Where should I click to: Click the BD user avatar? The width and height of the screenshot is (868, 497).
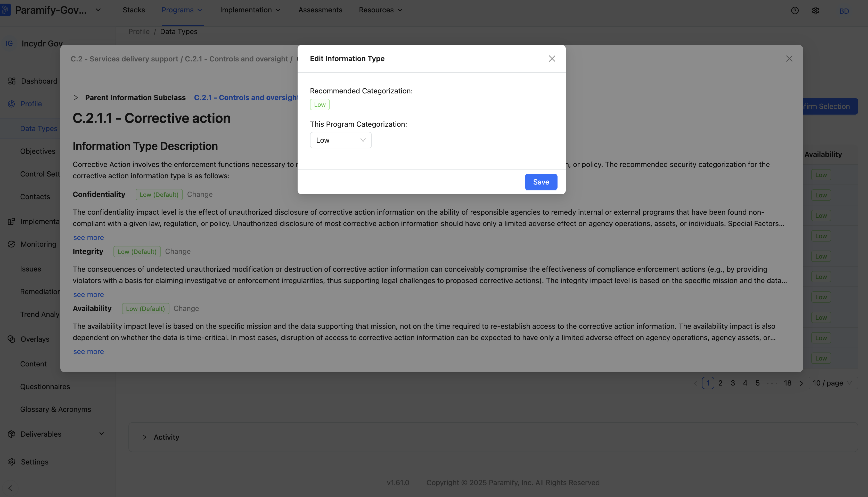(844, 11)
